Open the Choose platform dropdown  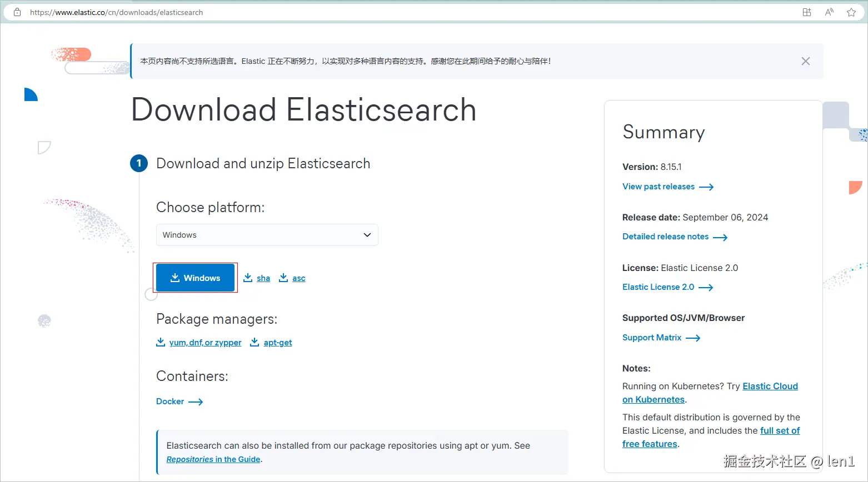[x=267, y=235]
